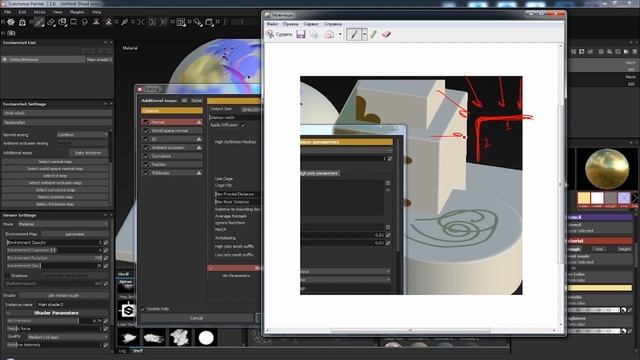Viewport: 640px width, 360px height.
Task: Adjust the Environment Opacity slider
Action: [54, 242]
